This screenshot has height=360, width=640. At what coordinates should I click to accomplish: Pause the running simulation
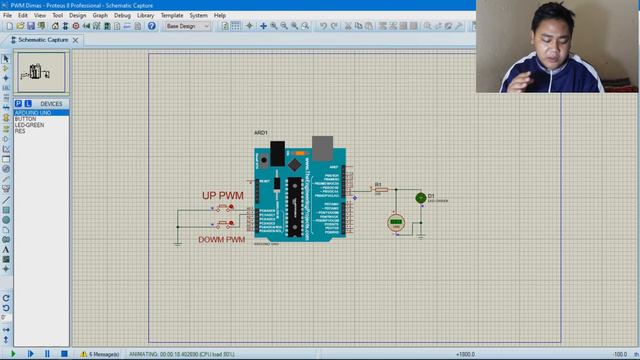(47, 354)
